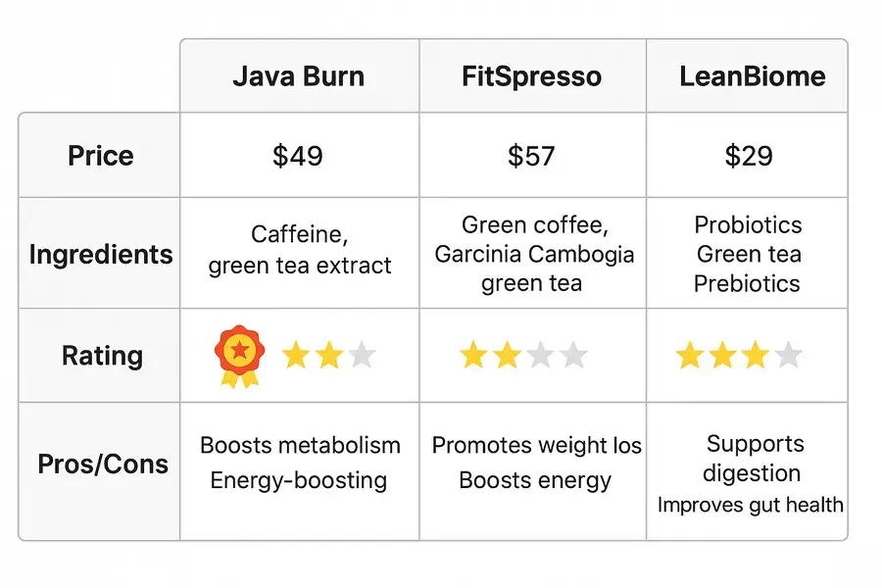This screenshot has height=588, width=882.
Task: Select the Java Burn column header
Action: (298, 76)
